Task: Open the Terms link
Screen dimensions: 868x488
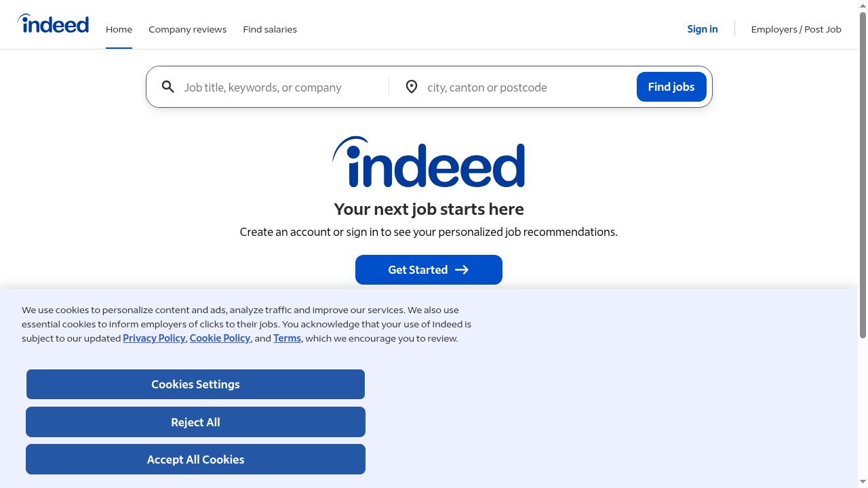Action: pyautogui.click(x=287, y=338)
